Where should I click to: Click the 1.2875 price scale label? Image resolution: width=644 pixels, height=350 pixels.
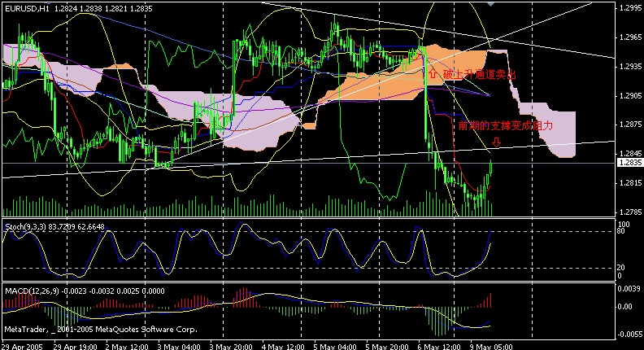[x=630, y=125]
